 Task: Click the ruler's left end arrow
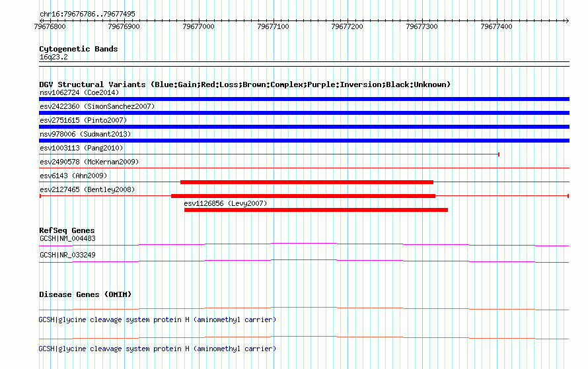(42, 20)
